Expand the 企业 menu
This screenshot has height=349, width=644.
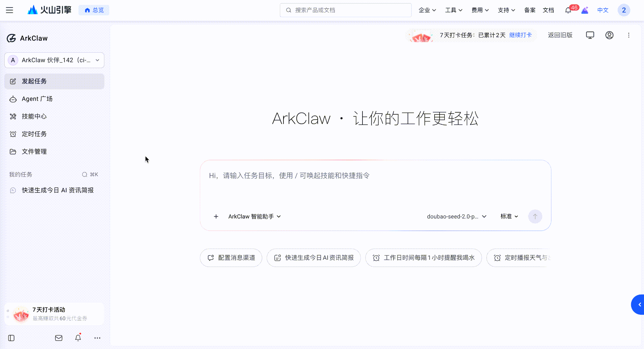(427, 10)
